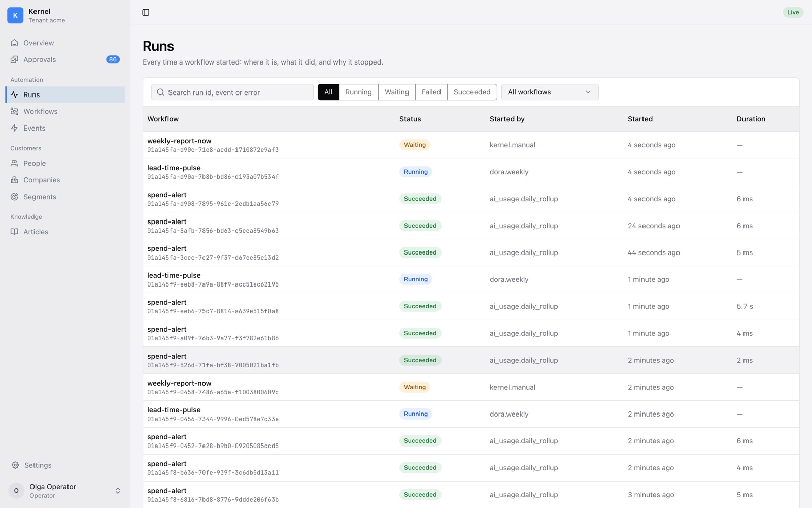Open run 01a145f9-0458-7486-a65a-f1003800609c

(x=471, y=387)
